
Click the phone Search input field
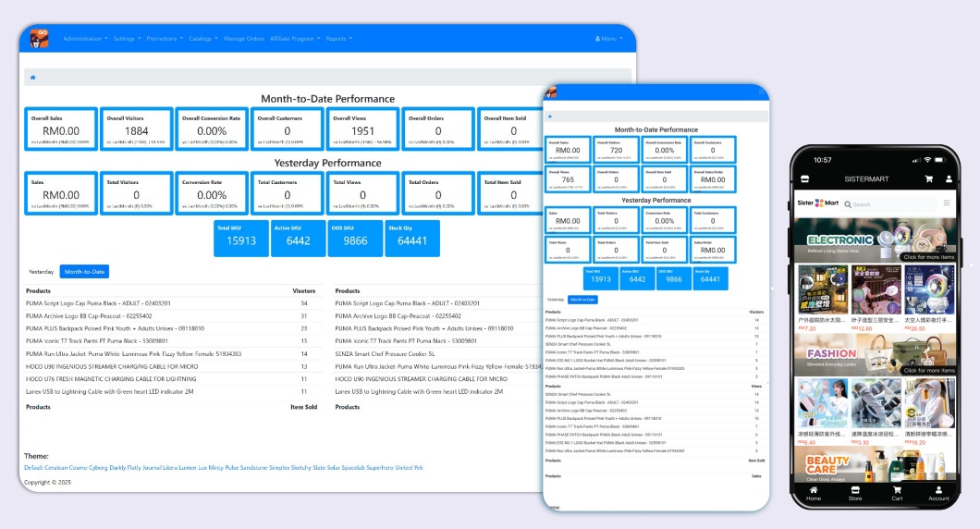[x=888, y=203]
